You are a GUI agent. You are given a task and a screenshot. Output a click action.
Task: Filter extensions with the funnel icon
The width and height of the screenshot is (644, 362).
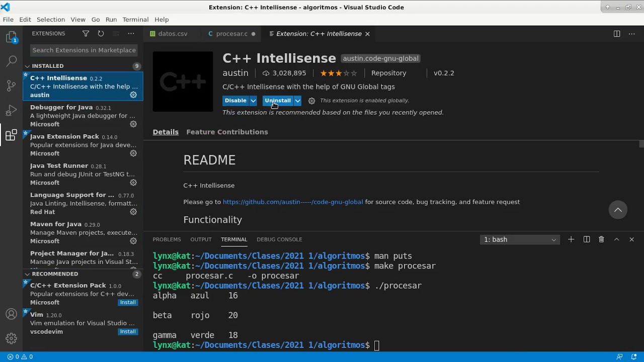point(86,34)
